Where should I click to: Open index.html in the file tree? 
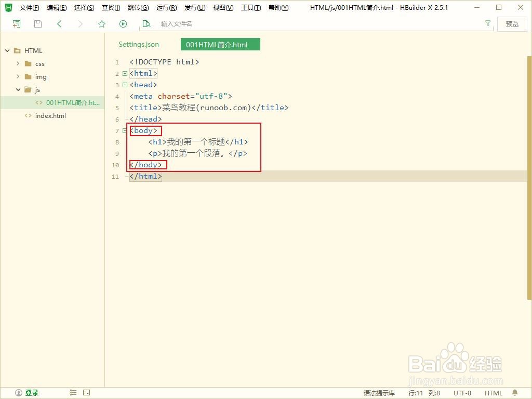(x=50, y=116)
